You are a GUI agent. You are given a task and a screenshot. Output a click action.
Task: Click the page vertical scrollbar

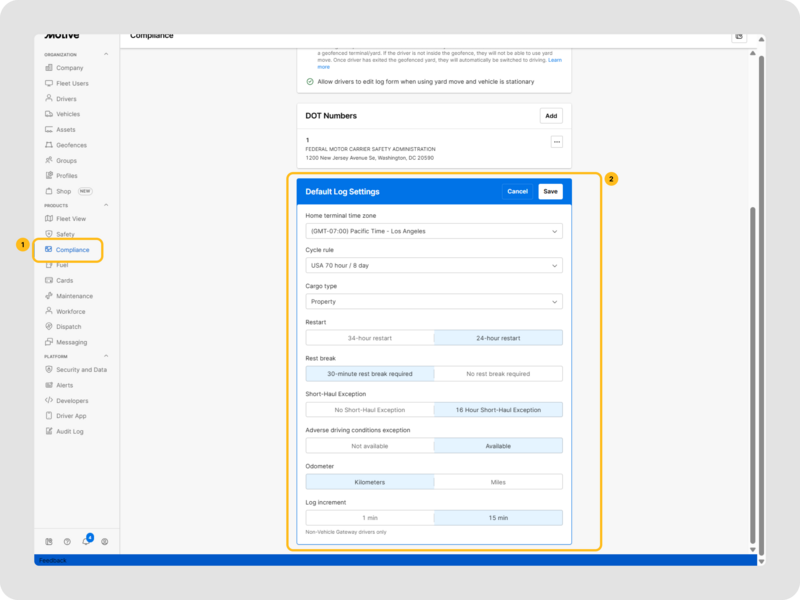(x=760, y=380)
